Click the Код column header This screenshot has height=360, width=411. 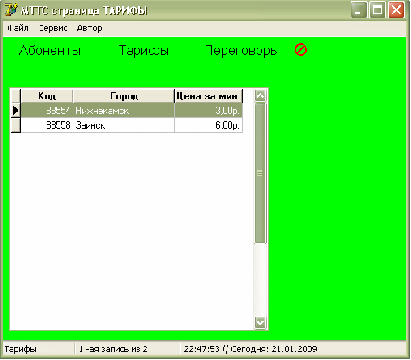click(47, 96)
